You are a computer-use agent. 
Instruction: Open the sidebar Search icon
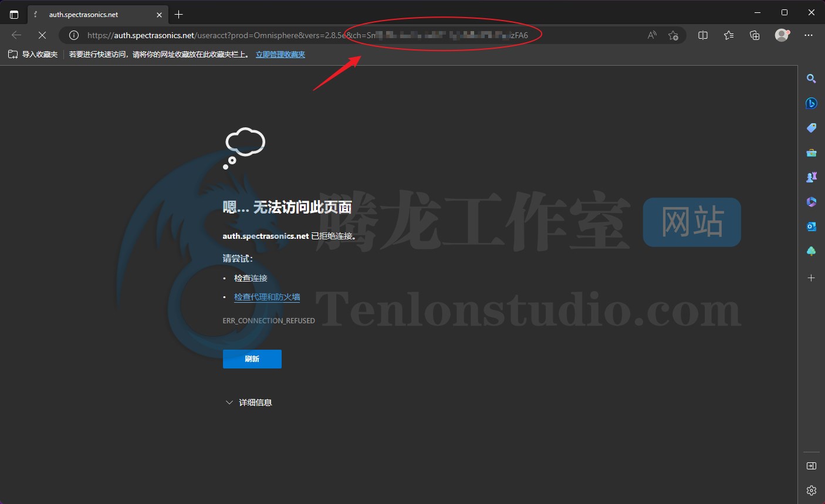812,79
